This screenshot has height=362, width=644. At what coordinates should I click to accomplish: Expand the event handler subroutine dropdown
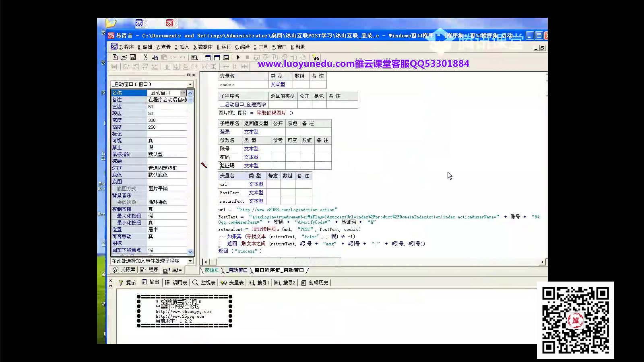(x=190, y=261)
